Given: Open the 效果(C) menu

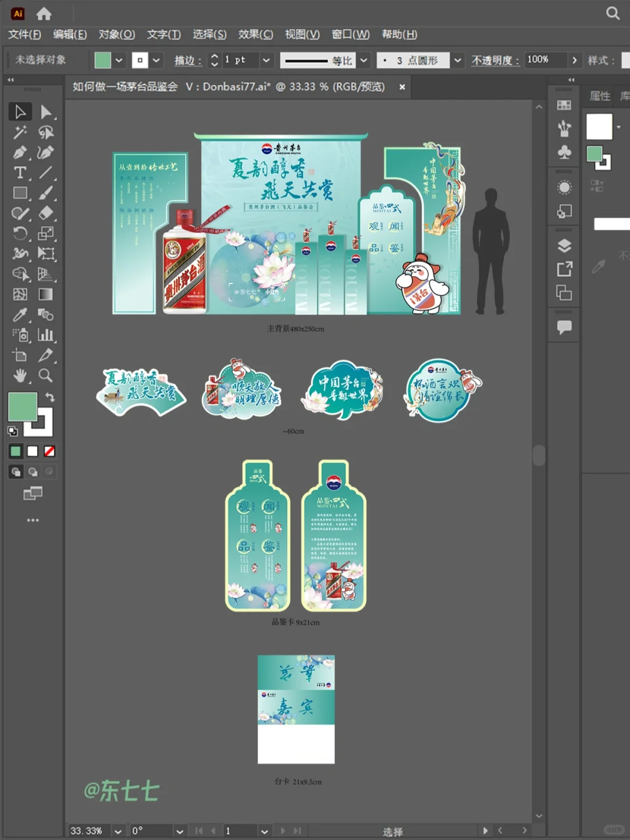Looking at the screenshot, I should 256,34.
